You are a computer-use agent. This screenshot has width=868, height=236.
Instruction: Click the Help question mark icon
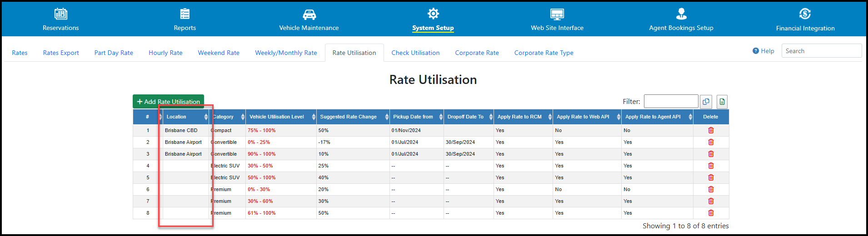pyautogui.click(x=756, y=51)
